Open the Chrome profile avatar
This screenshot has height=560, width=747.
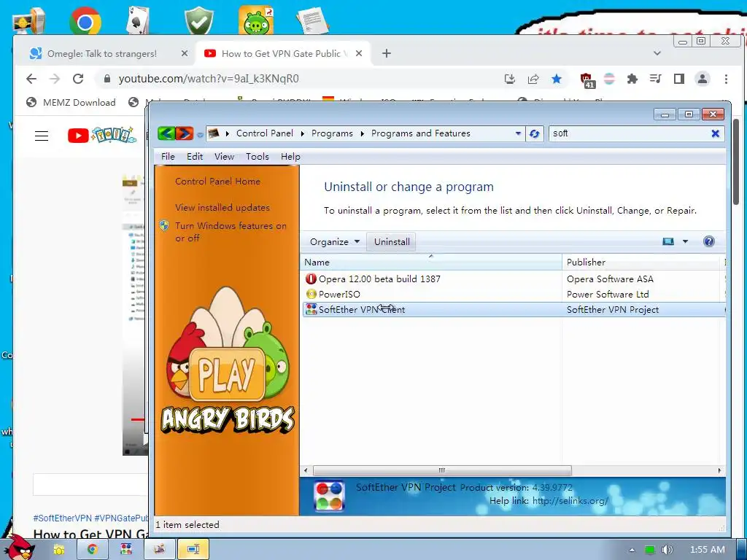(x=703, y=79)
